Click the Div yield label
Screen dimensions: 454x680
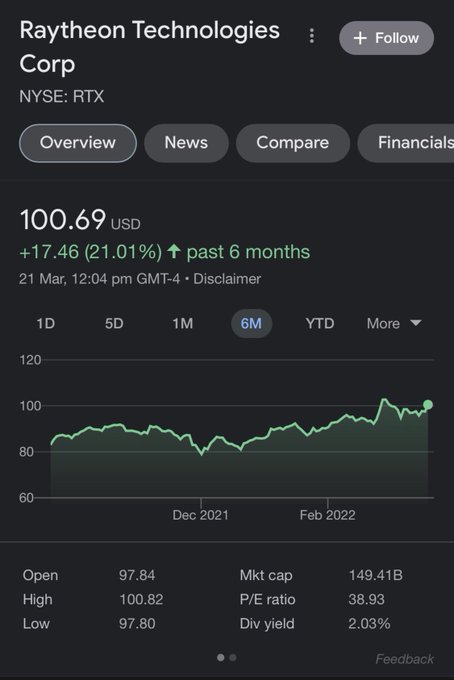tap(267, 624)
